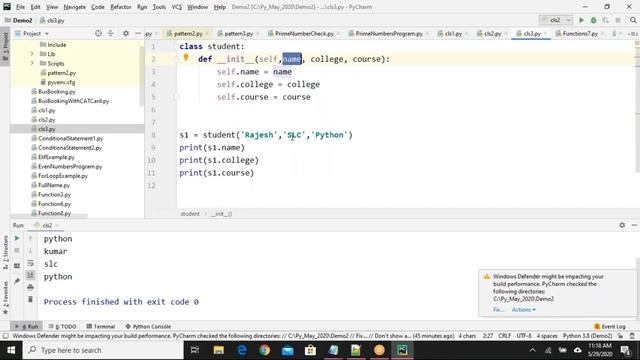Expand the Scripts folder

(32, 63)
